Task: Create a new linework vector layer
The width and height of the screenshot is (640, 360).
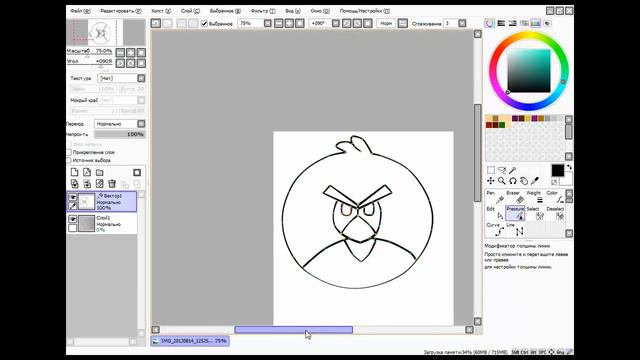Action: pyautogui.click(x=87, y=172)
